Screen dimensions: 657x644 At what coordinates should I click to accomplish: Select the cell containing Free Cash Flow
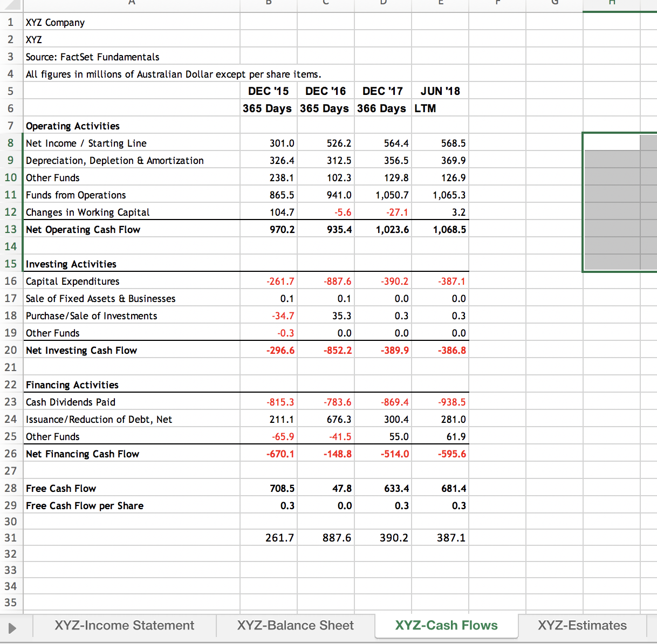(60, 488)
